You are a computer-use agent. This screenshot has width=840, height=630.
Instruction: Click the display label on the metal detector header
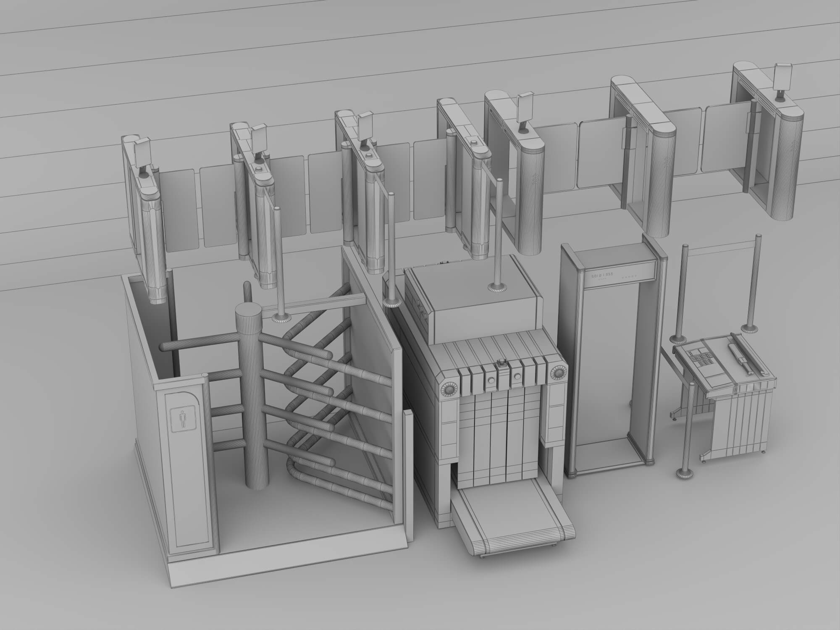602,275
